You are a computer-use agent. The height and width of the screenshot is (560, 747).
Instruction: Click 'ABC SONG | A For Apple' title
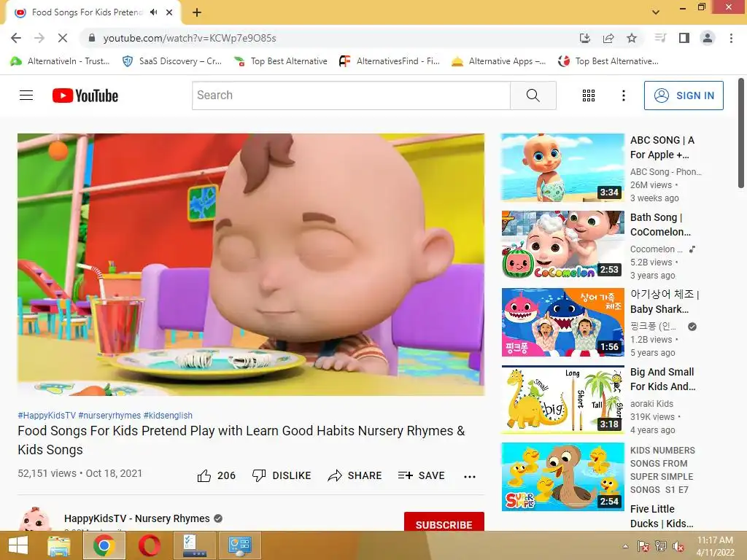662,147
